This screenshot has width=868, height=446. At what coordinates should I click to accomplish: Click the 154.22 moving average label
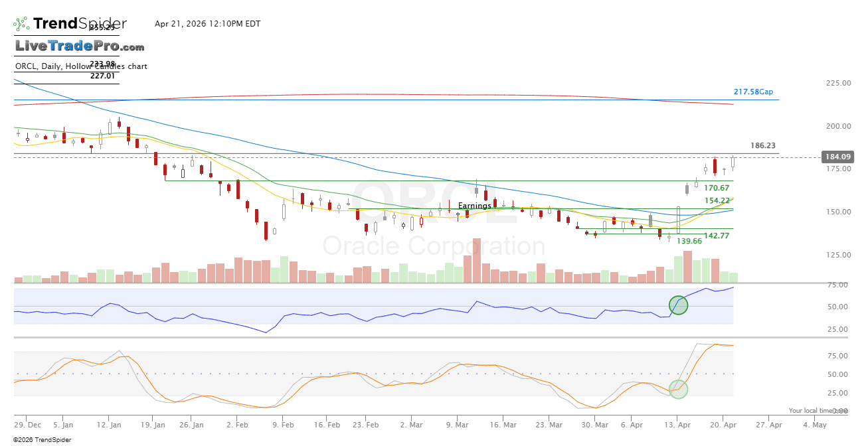tap(717, 200)
